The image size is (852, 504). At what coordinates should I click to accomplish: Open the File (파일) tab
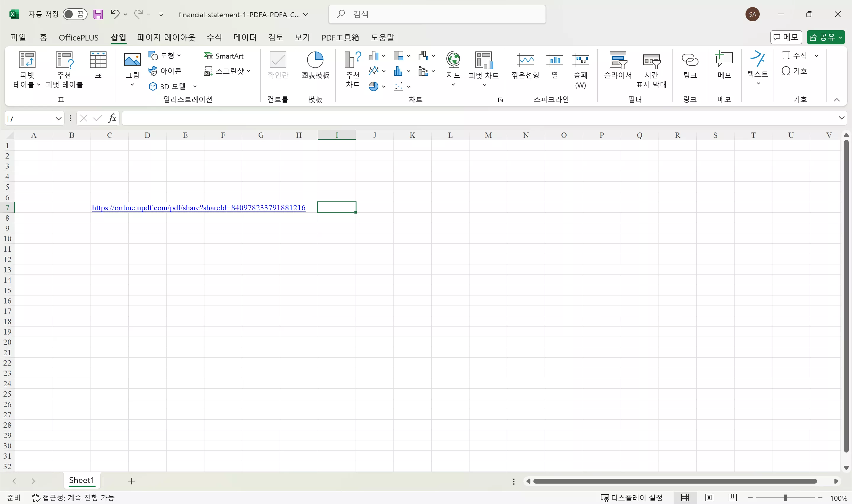(18, 37)
